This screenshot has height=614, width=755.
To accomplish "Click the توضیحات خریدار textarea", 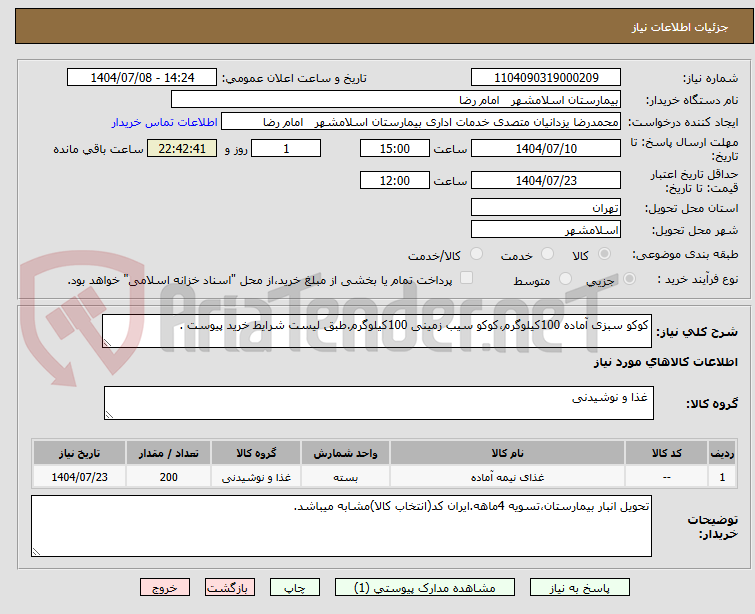I will 341,526.
